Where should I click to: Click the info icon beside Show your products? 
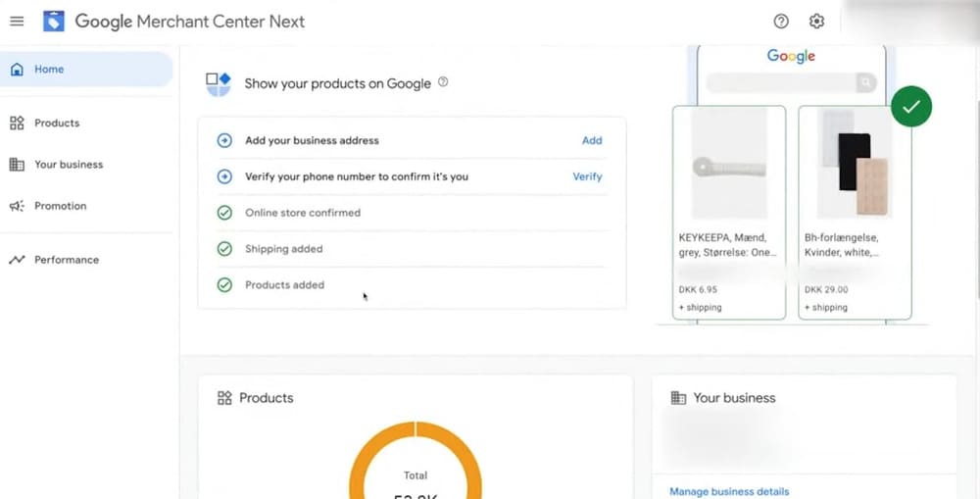coord(443,82)
